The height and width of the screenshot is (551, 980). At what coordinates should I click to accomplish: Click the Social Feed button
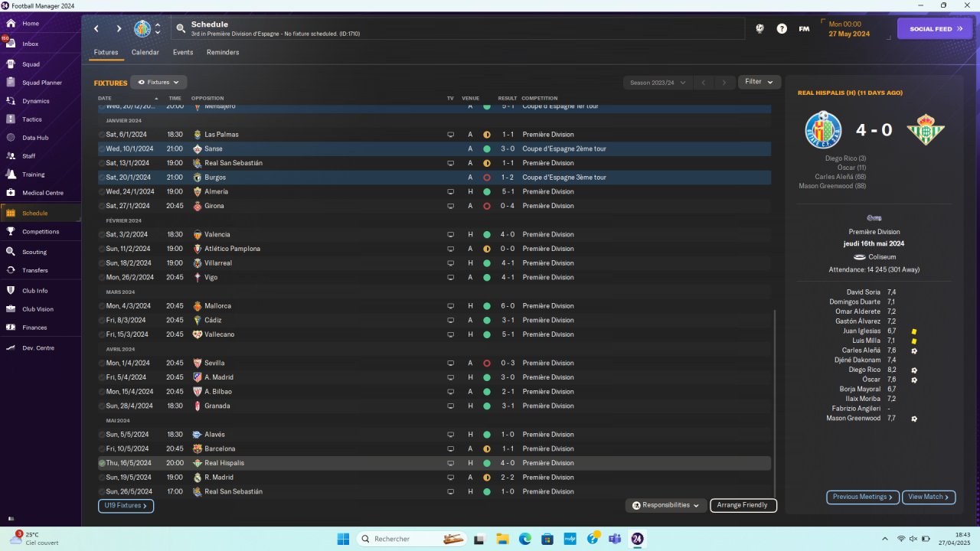935,29
